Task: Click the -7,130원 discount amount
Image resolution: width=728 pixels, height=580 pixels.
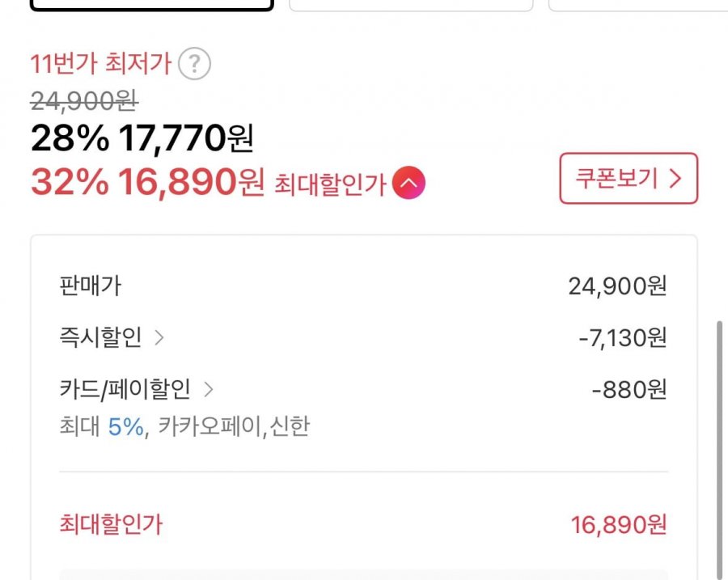Action: [x=623, y=338]
